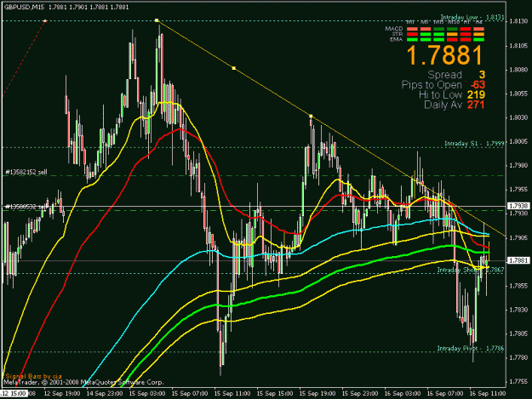Click the '12 Sep 19:00' time axis label

[x=62, y=394]
